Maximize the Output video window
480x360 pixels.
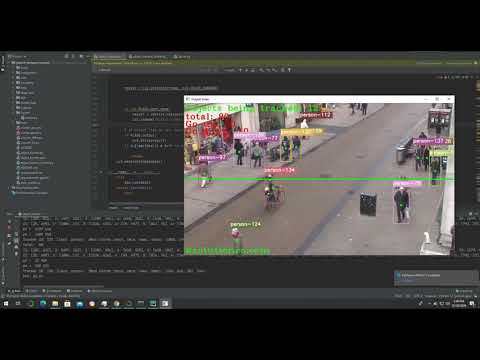point(437,99)
